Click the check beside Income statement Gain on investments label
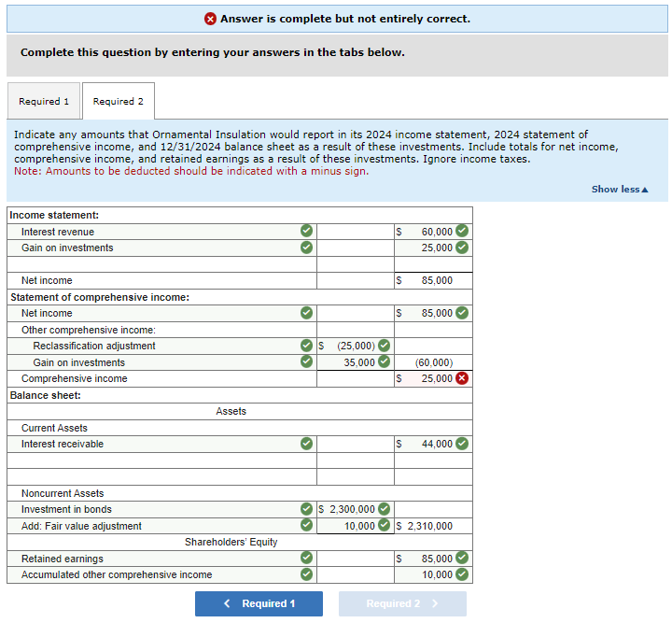 [306, 248]
